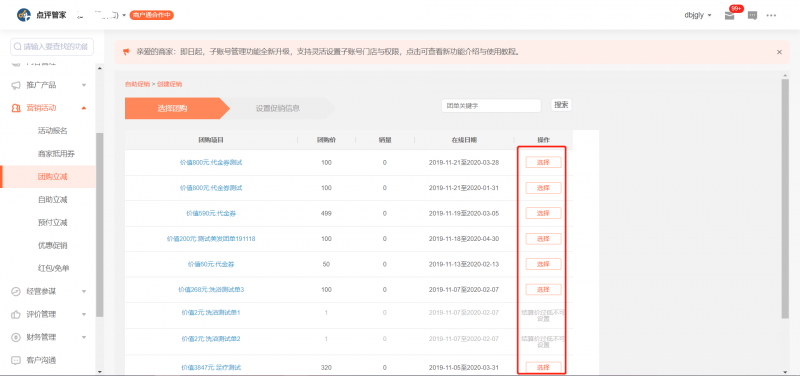Click date 2019-11-18至2020-04-30
This screenshot has width=800, height=376.
(x=464, y=239)
